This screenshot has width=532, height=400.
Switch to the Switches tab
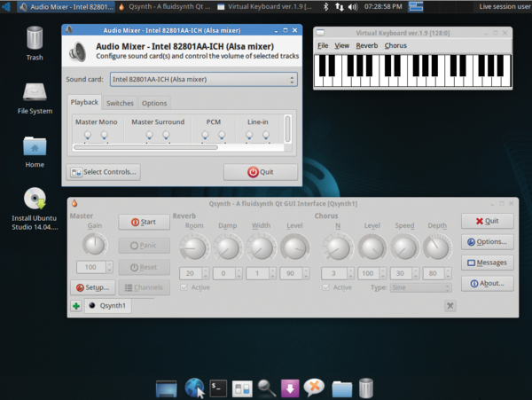[120, 103]
